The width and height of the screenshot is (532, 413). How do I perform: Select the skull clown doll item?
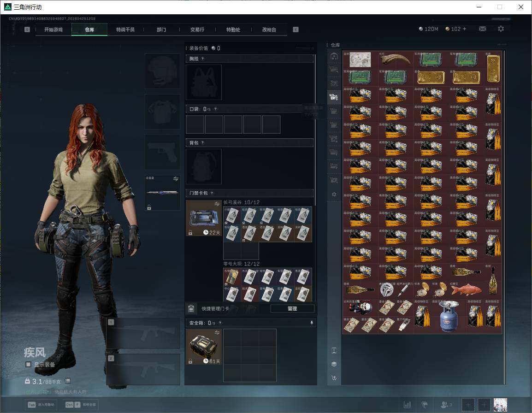click(361, 307)
